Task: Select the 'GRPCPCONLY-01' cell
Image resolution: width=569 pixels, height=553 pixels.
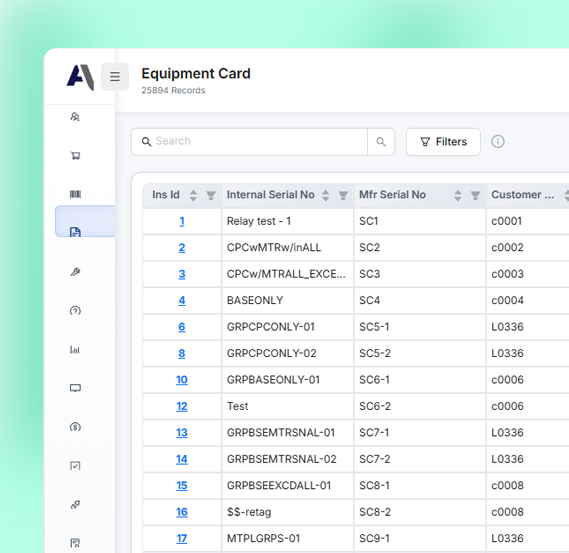Action: (x=287, y=327)
